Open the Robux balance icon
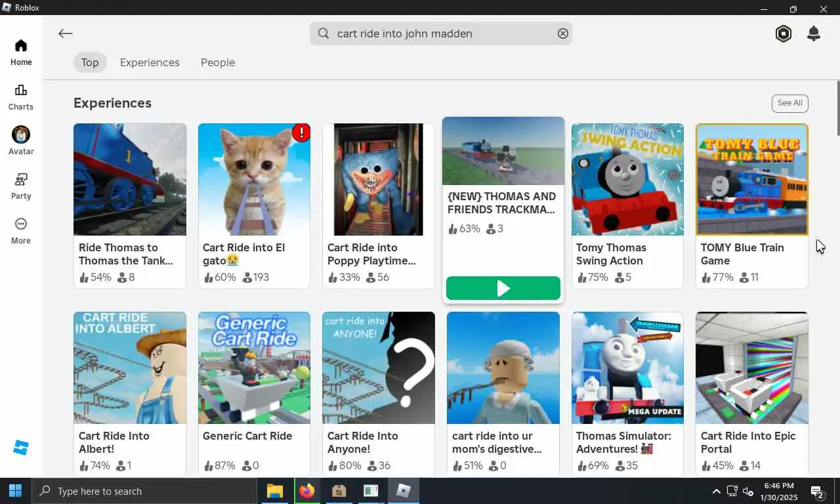Image resolution: width=840 pixels, height=504 pixels. point(784,33)
